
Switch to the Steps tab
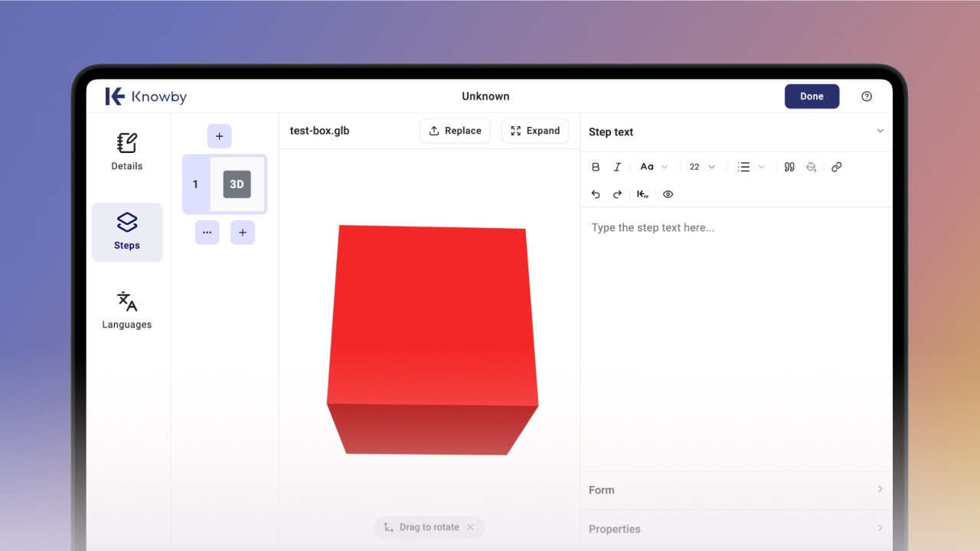[x=127, y=232]
